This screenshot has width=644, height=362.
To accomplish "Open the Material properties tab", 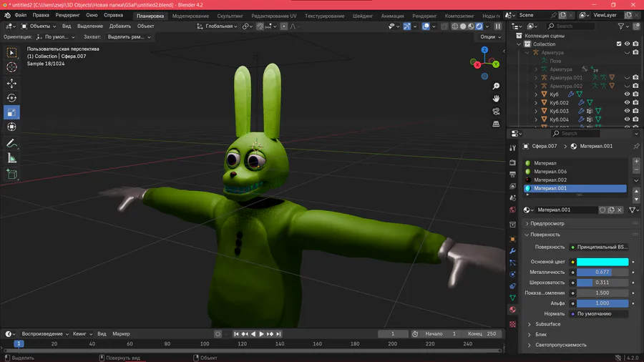I will [512, 310].
